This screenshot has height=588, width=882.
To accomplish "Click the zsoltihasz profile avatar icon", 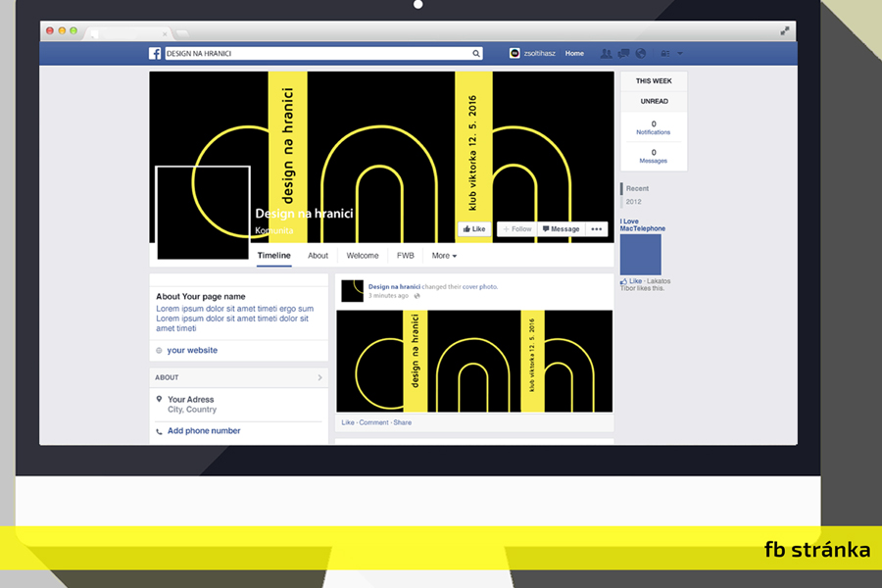I will click(514, 54).
